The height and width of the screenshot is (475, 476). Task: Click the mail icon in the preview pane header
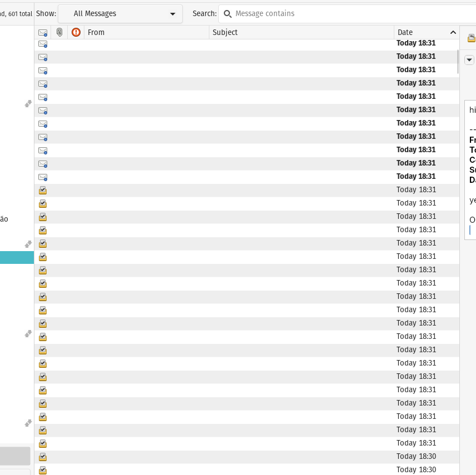click(x=472, y=38)
